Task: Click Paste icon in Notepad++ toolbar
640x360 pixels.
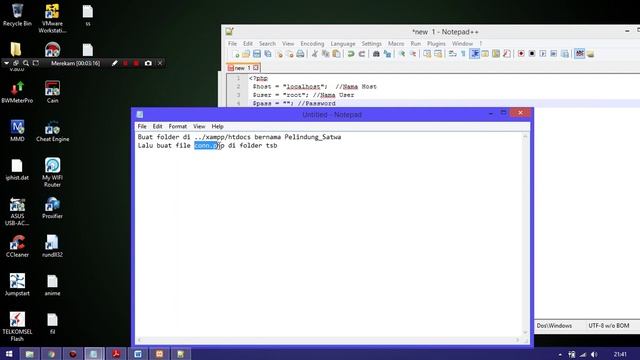Action: click(336, 54)
